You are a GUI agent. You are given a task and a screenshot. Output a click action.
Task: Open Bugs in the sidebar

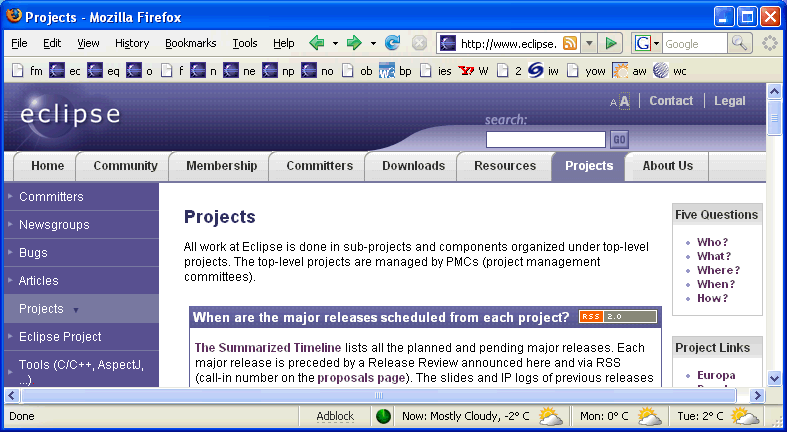[x=33, y=252]
